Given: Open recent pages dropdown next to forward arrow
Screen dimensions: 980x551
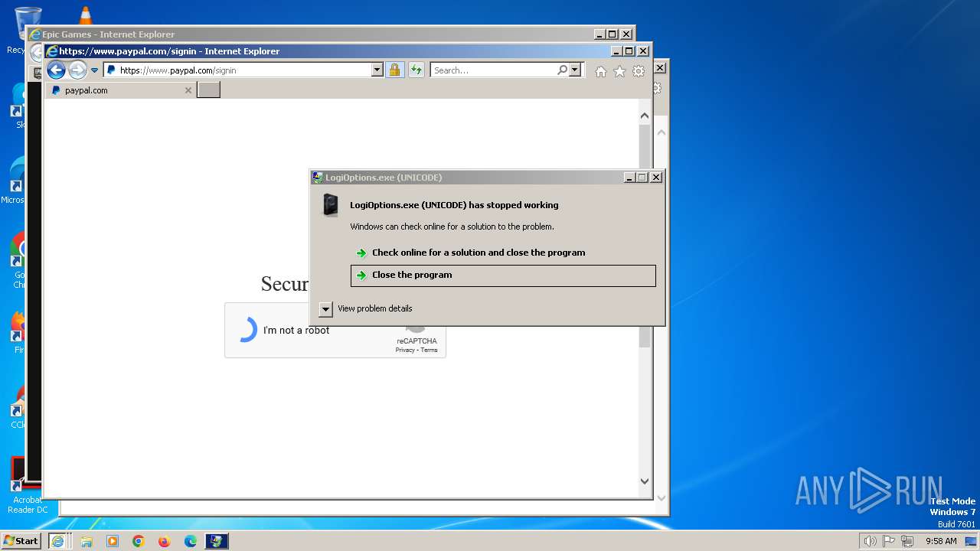Looking at the screenshot, I should point(95,70).
